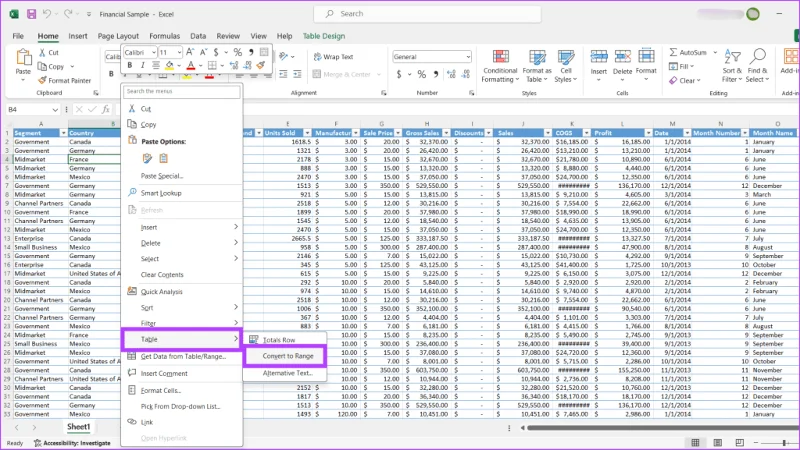
Task: Open font size 11 dropdown in mini toolbar
Action: pyautogui.click(x=179, y=52)
